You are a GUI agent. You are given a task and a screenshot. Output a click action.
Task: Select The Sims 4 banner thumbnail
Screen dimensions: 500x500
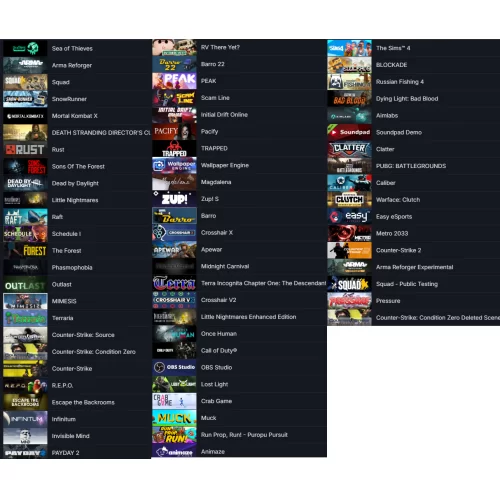[x=349, y=48]
